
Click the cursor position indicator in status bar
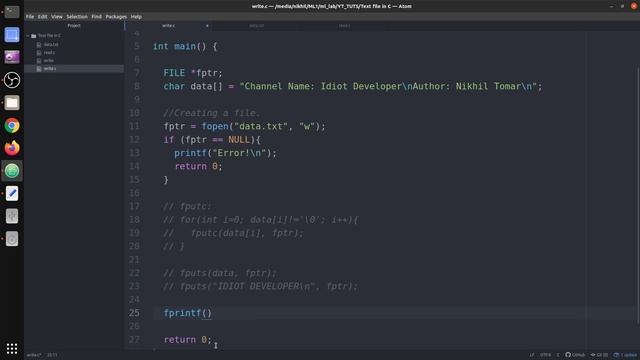[52, 355]
